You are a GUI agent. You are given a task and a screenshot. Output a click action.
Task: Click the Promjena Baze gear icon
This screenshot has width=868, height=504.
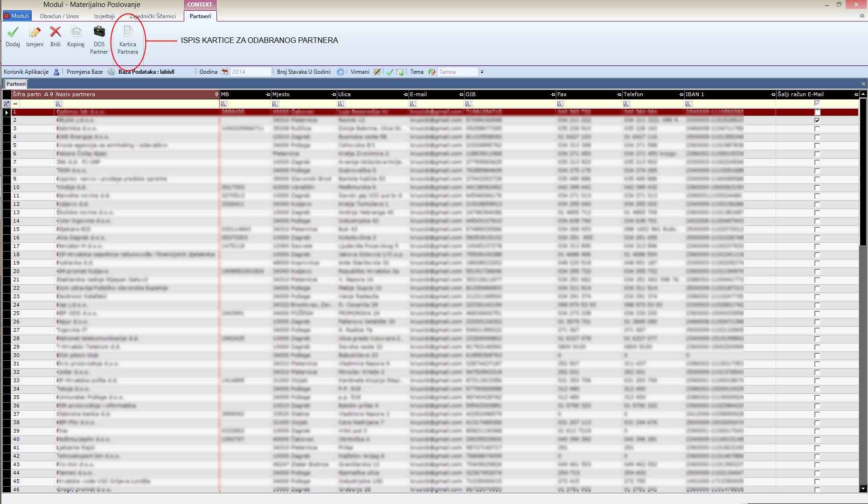[x=111, y=72]
